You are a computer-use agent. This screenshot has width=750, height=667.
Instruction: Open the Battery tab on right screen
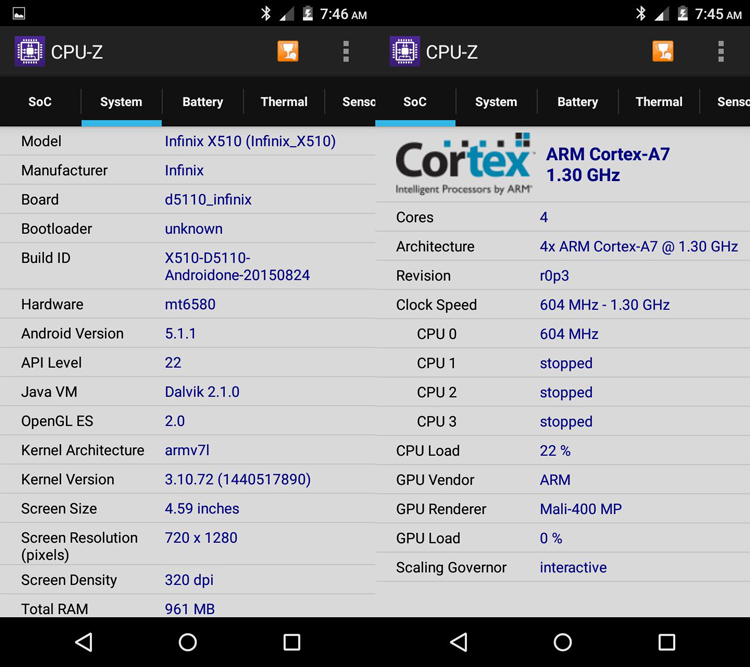[x=578, y=101]
